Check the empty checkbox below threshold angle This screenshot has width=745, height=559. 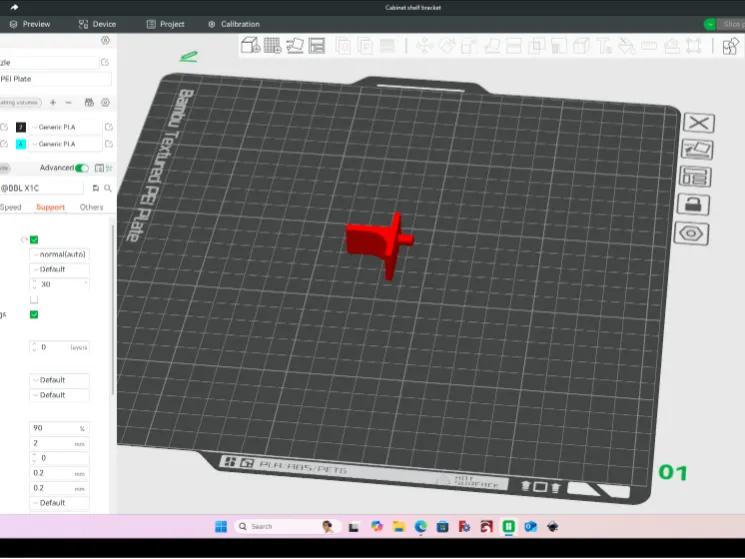tap(34, 300)
